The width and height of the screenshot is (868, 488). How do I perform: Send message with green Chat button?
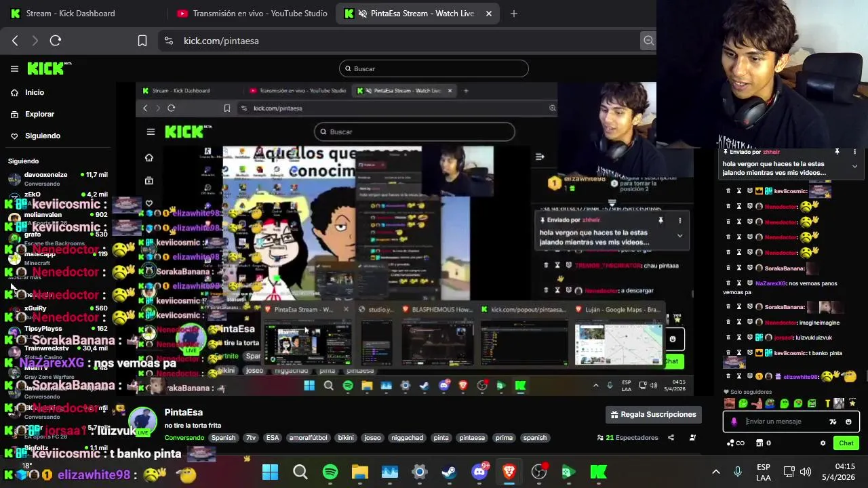click(846, 443)
